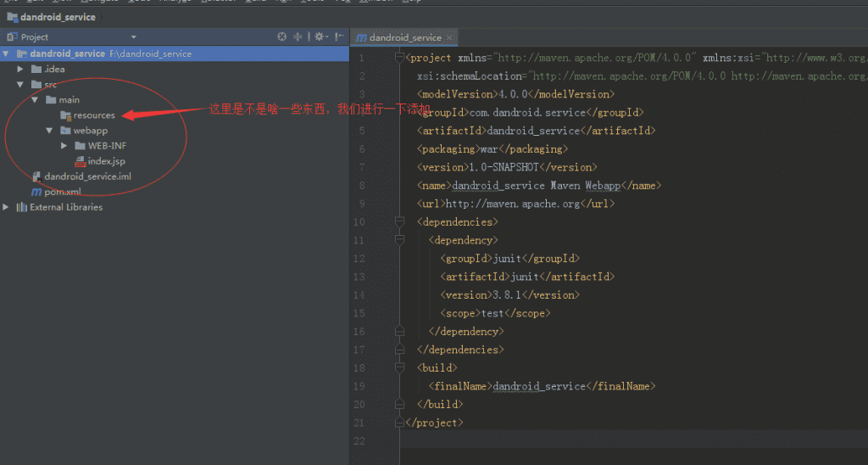Collapse the webapp folder

[x=50, y=131]
